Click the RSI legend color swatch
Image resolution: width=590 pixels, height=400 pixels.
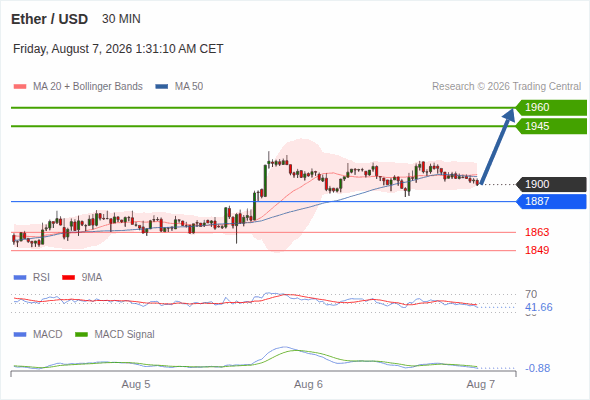(20, 278)
